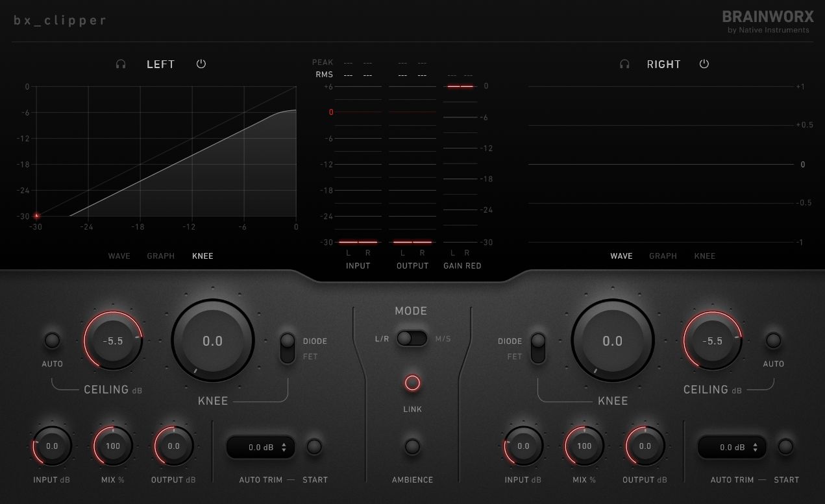
Task: Click the Brainworx logo
Action: tap(767, 21)
